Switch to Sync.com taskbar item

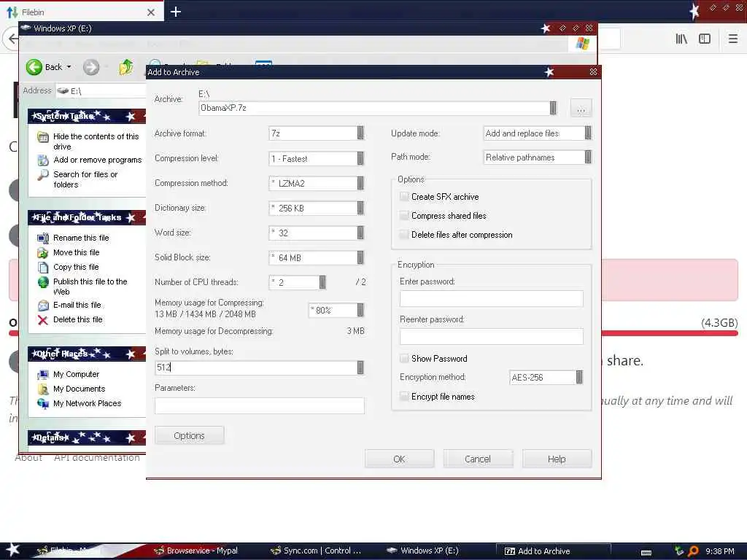(x=315, y=551)
